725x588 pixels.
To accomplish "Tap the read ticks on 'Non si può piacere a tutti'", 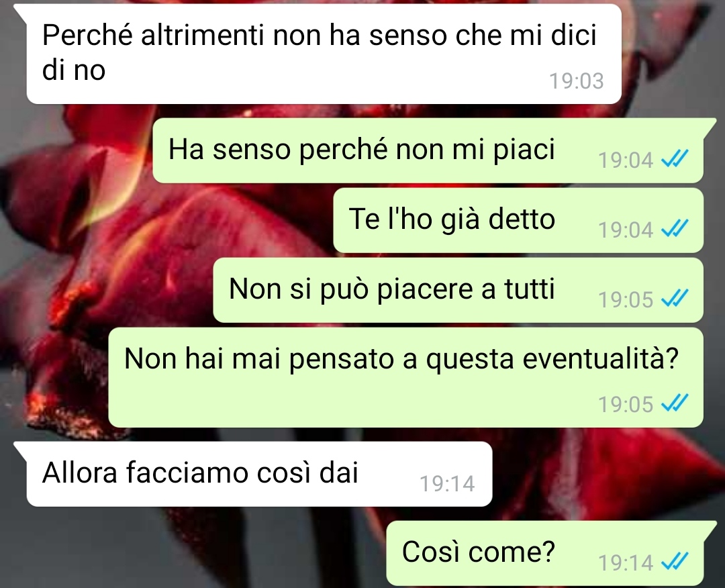I will (675, 299).
